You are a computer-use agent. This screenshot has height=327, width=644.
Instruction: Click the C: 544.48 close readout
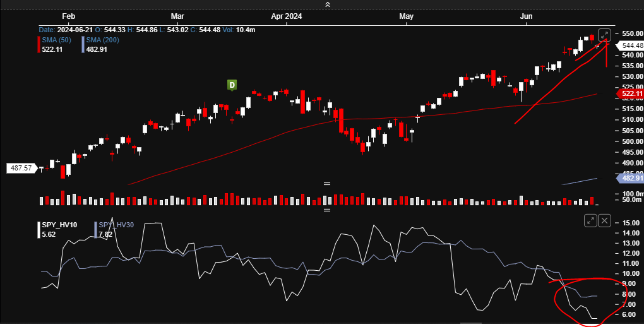(x=205, y=30)
